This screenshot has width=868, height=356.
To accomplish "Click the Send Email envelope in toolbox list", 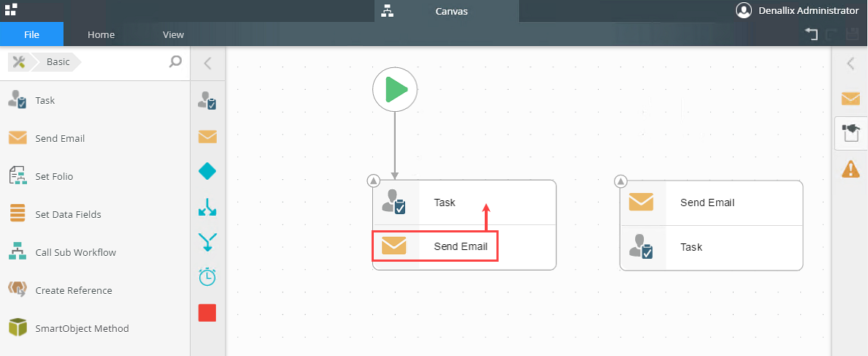I will [18, 138].
